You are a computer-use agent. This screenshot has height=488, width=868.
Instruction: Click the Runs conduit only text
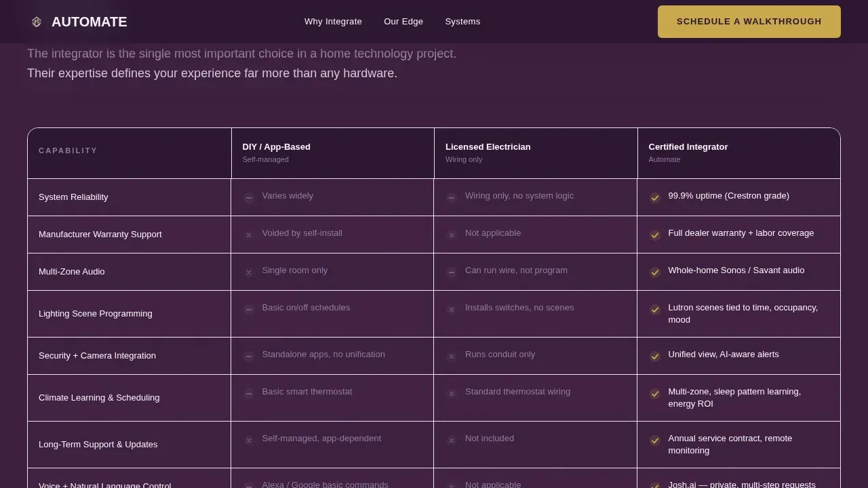(x=500, y=354)
